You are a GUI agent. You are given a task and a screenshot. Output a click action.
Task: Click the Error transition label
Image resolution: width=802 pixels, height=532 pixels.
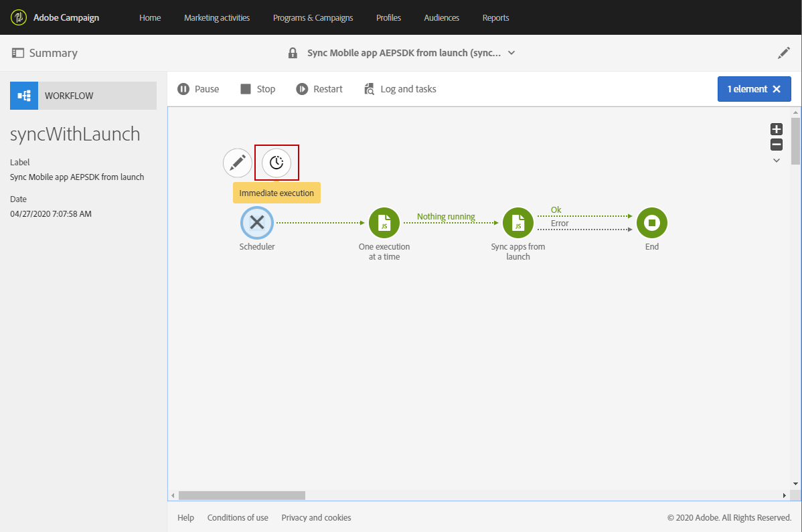pyautogui.click(x=560, y=224)
